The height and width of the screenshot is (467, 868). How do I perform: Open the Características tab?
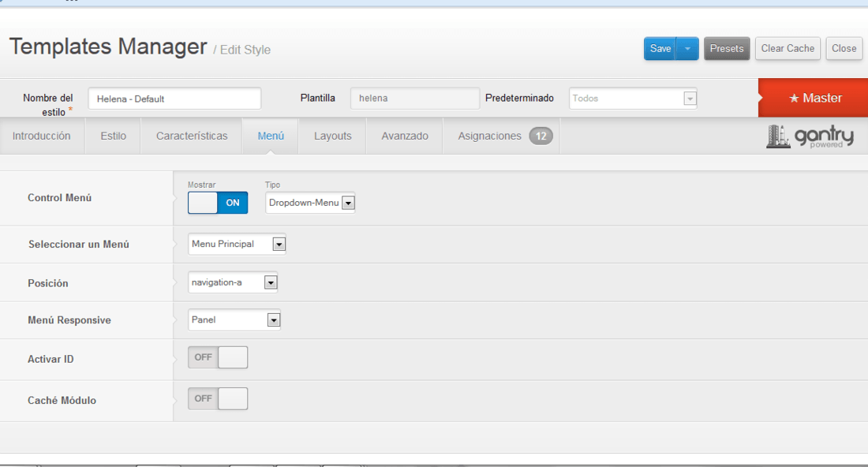[192, 136]
